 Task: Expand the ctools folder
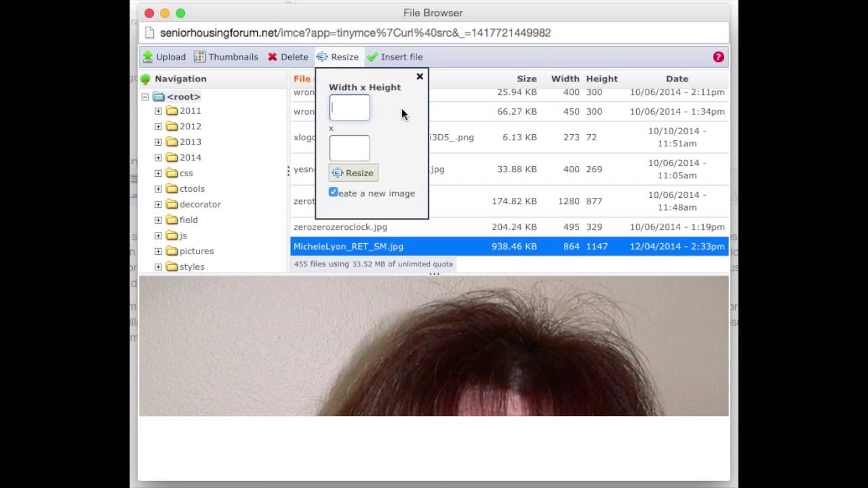tap(158, 189)
